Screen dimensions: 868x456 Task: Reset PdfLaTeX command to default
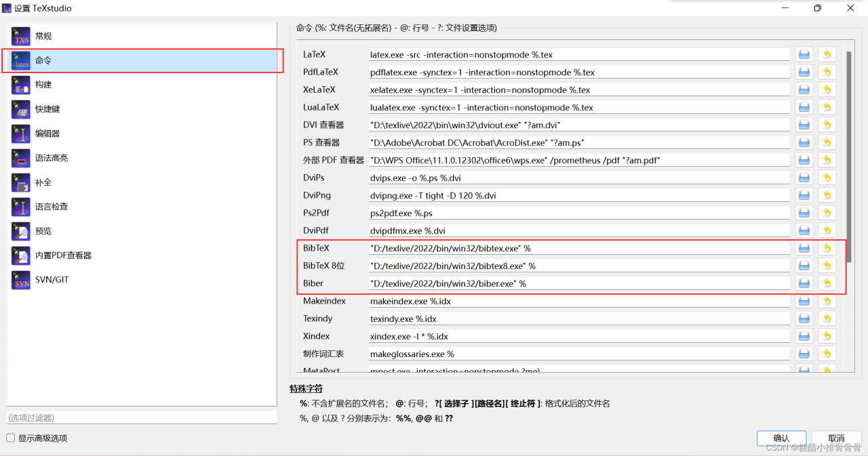[x=827, y=72]
